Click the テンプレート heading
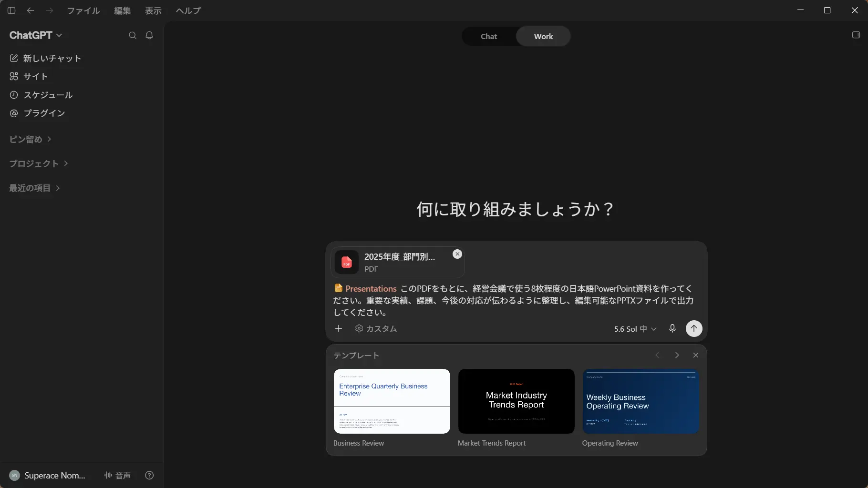Image resolution: width=868 pixels, height=488 pixels. click(356, 356)
